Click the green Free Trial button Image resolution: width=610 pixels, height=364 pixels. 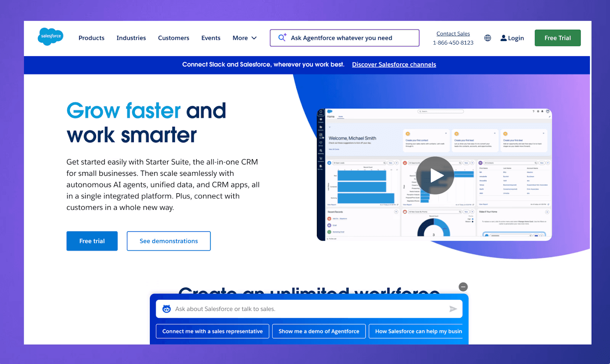tap(557, 38)
